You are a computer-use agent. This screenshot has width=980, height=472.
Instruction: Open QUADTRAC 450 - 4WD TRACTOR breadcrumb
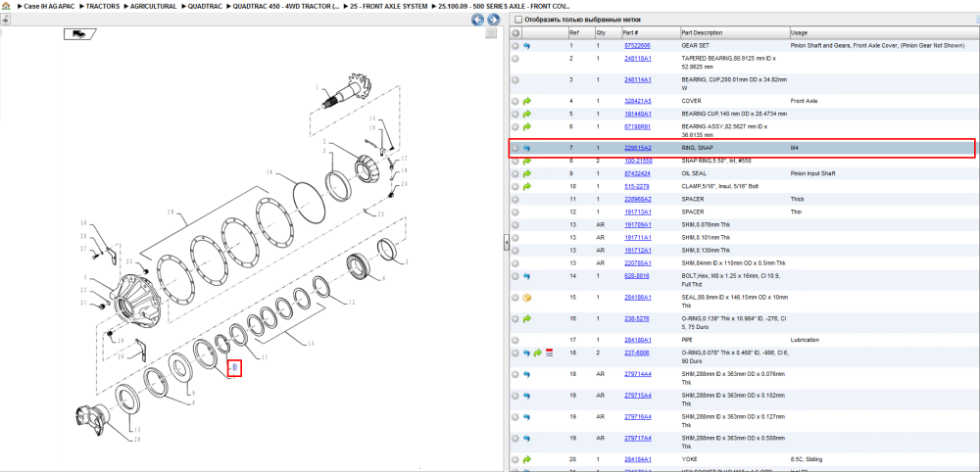point(286,6)
